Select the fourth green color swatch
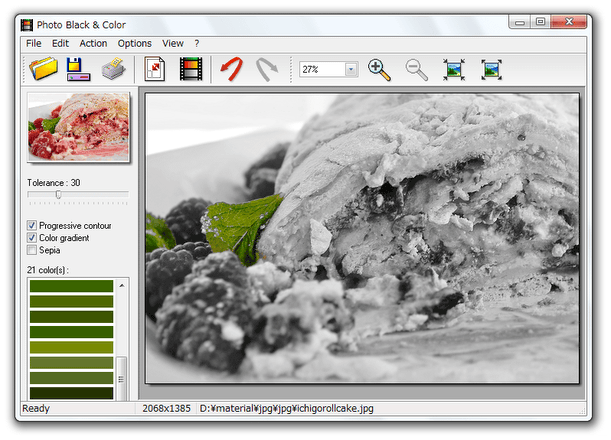The image size is (611, 440). [71, 332]
